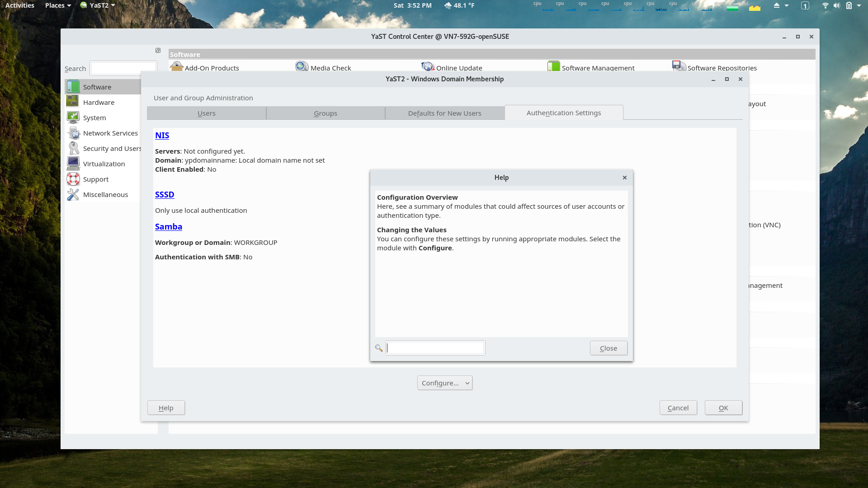This screenshot has width=868, height=488.
Task: Click Close button in Help dialog
Action: (609, 348)
